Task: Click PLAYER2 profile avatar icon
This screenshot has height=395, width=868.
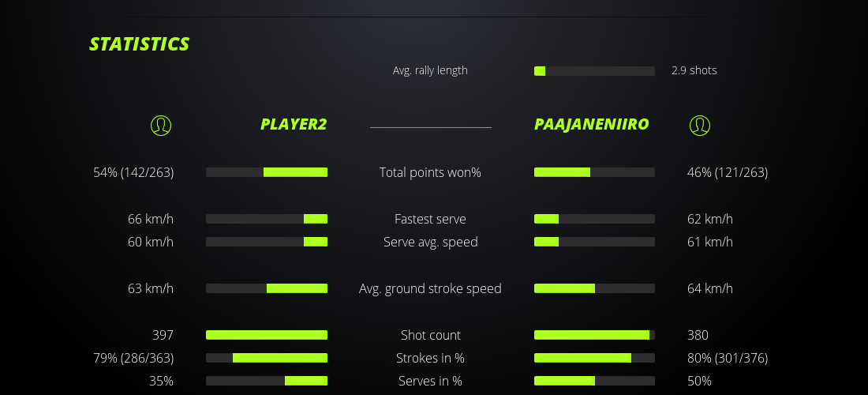Action: tap(160, 125)
